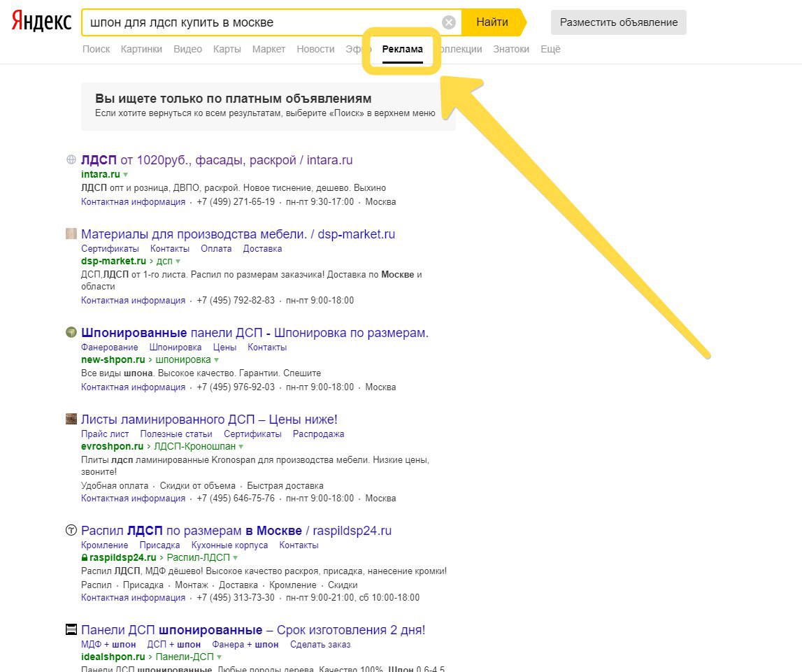Click the favicon beside the dsp-market.ru result

point(71,234)
